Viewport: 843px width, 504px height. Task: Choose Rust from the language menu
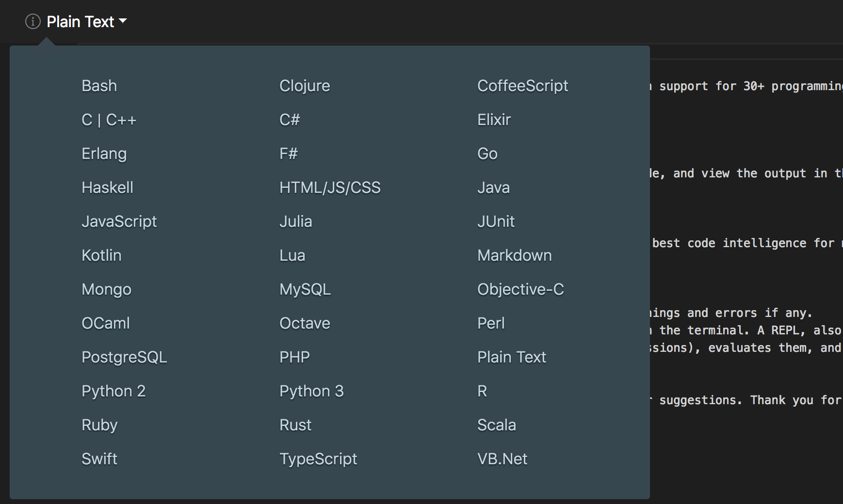tap(296, 425)
